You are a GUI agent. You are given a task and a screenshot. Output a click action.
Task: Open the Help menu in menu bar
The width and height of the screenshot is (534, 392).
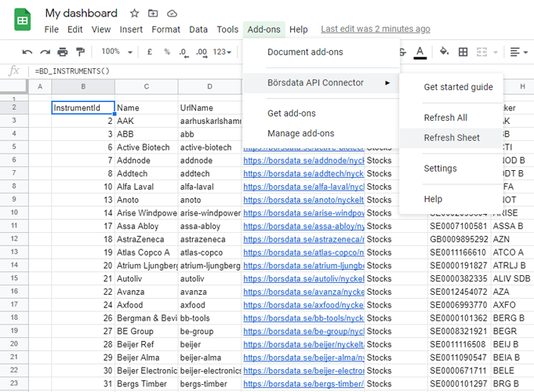[299, 30]
